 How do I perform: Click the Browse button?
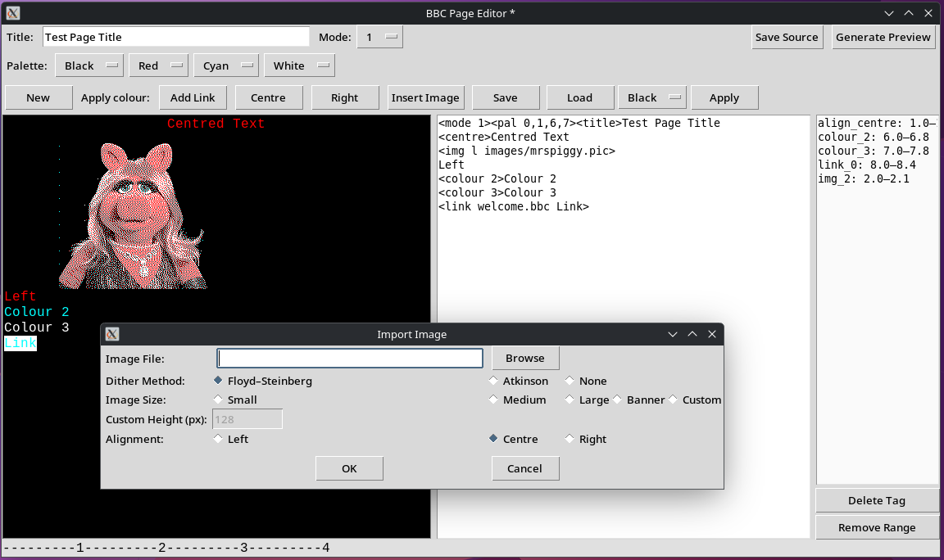point(525,359)
